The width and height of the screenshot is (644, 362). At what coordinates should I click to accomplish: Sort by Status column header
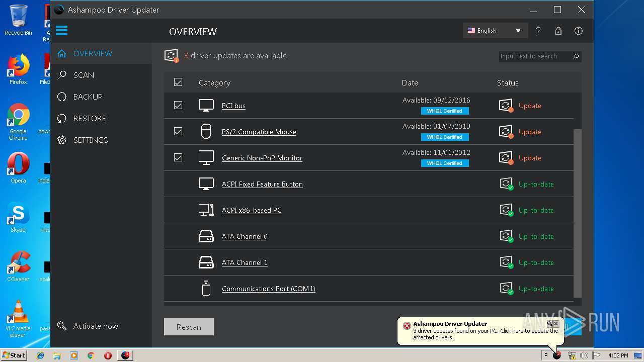pos(508,82)
